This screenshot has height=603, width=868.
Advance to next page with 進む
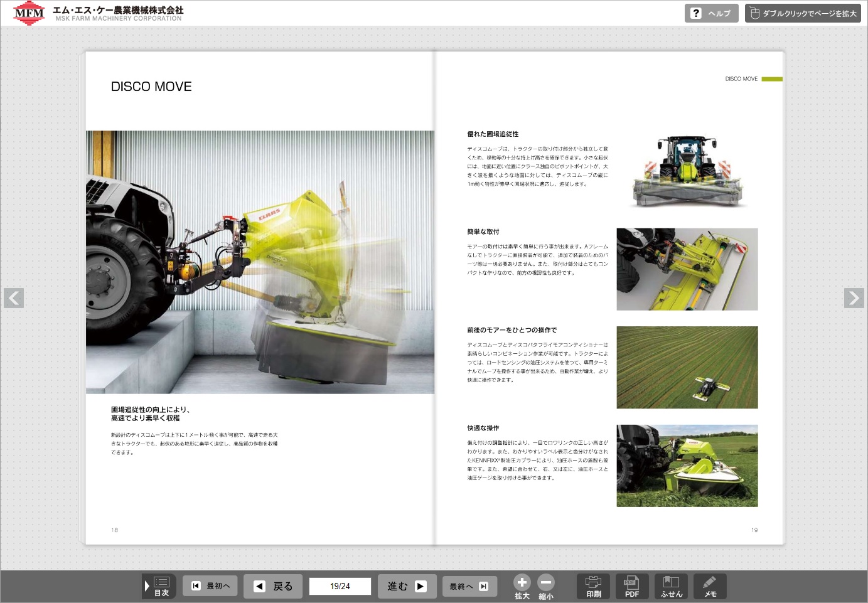point(407,586)
